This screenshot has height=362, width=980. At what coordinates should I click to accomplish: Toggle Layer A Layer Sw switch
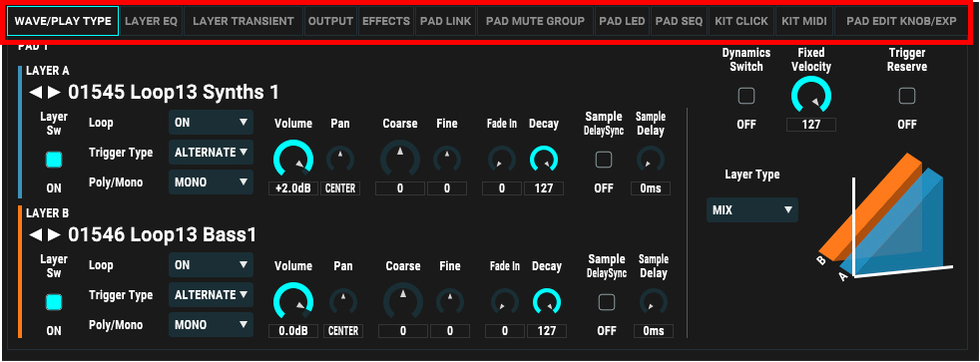coord(54,160)
